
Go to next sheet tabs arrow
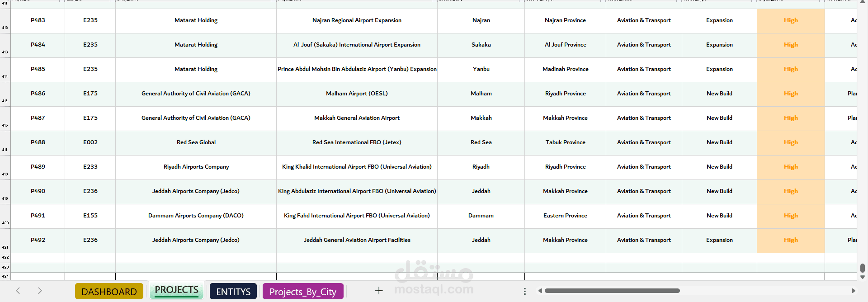coord(40,291)
